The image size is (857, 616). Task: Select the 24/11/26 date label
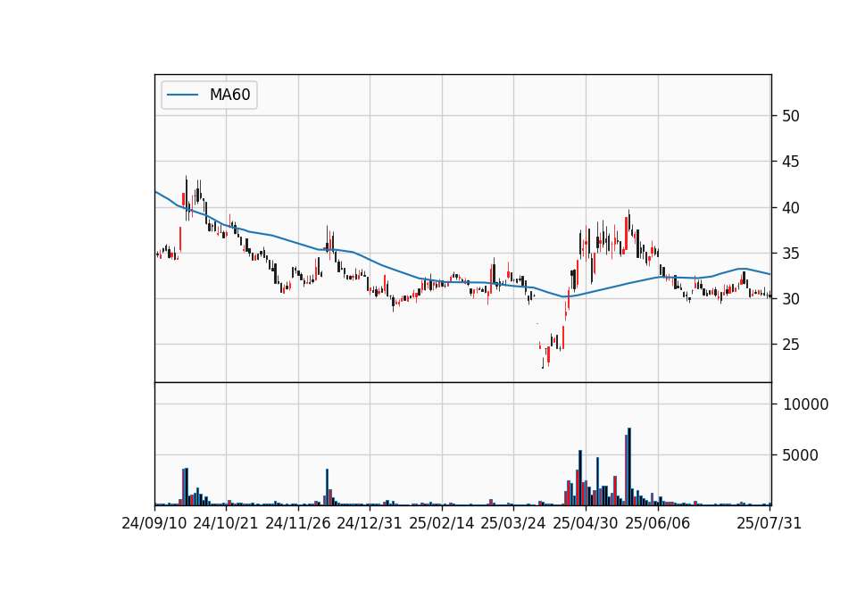(x=298, y=523)
